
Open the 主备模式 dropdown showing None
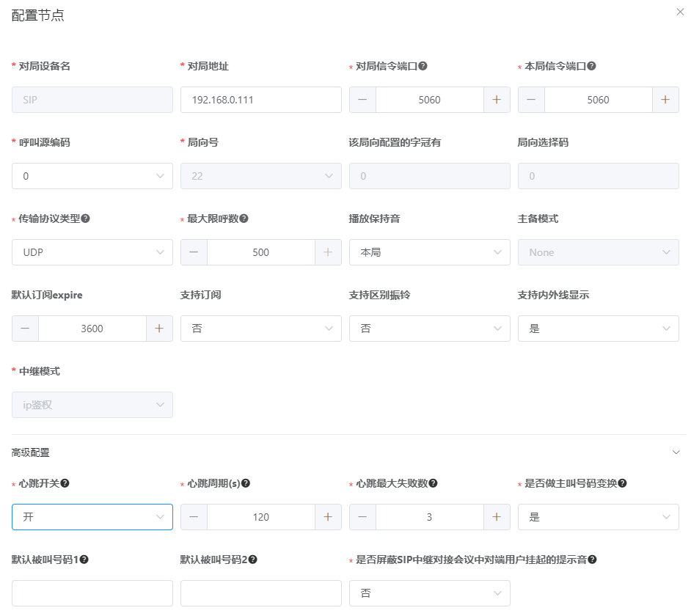pos(599,252)
